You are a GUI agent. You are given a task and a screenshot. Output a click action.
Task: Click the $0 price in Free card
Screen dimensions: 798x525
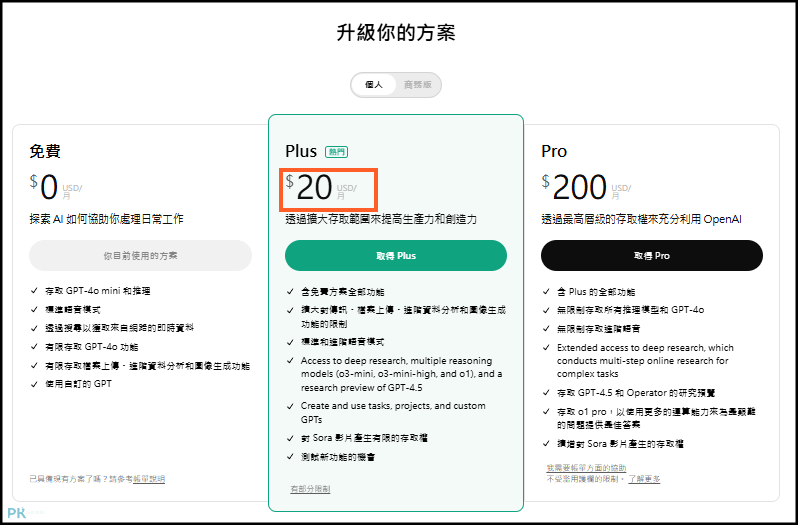(x=44, y=187)
